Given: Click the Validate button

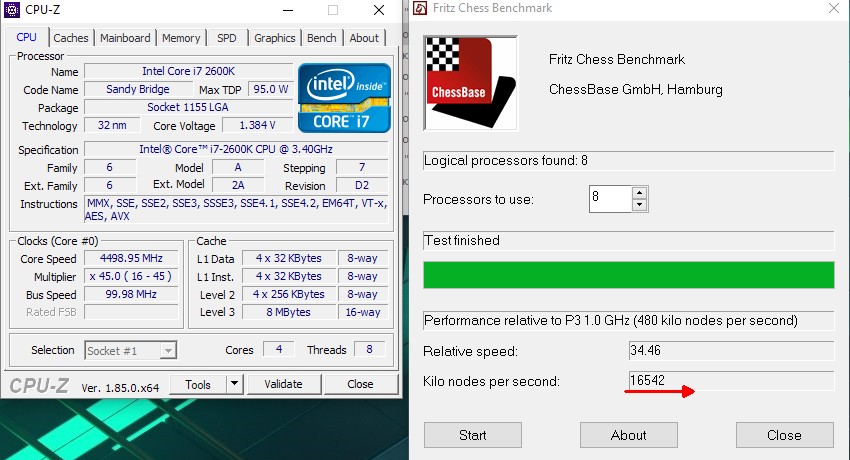Looking at the screenshot, I should pos(284,384).
